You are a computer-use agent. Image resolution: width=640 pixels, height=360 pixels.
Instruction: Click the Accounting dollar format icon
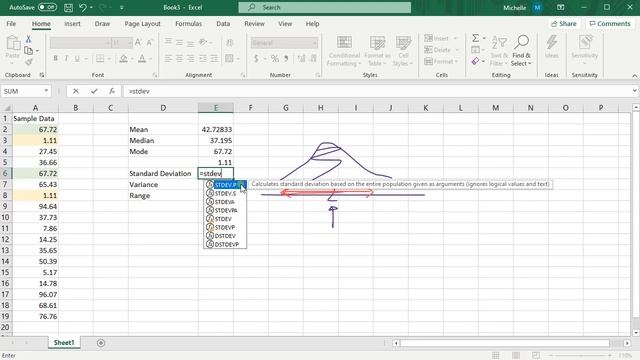point(256,59)
